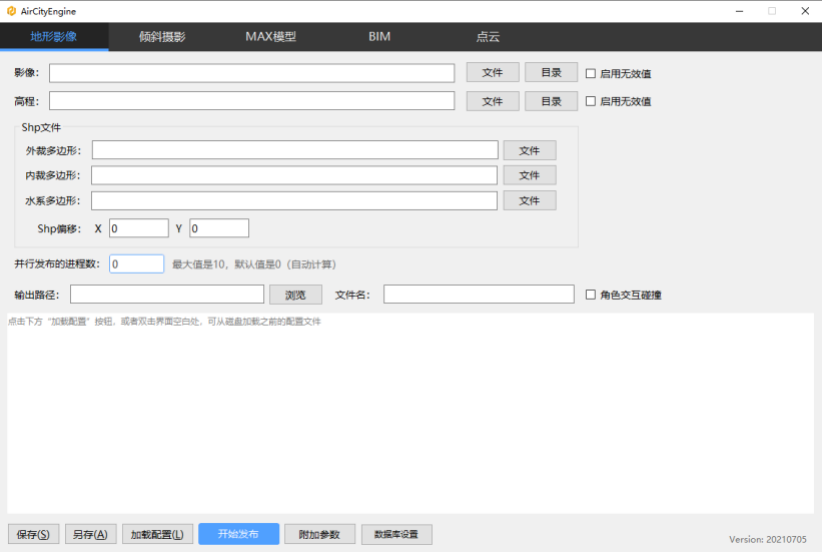The height and width of the screenshot is (552, 822).
Task: Click the 附加参数 button
Action: (320, 534)
